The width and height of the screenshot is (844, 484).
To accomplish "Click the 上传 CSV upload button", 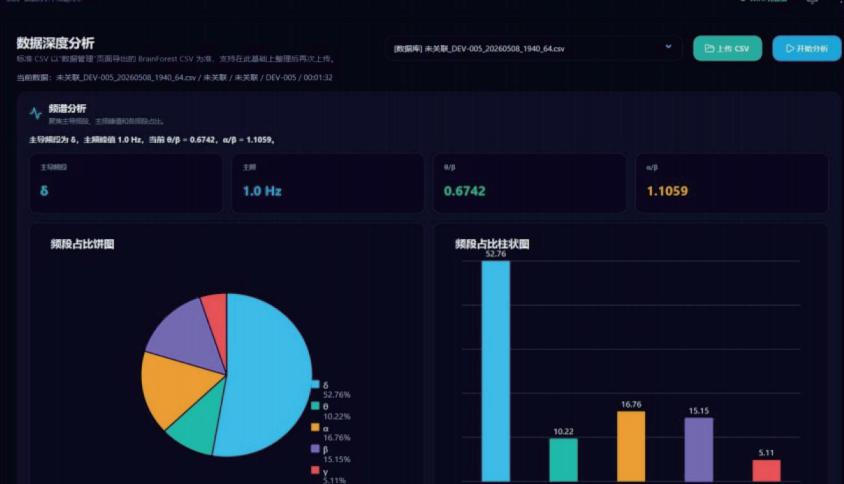I will [x=727, y=48].
